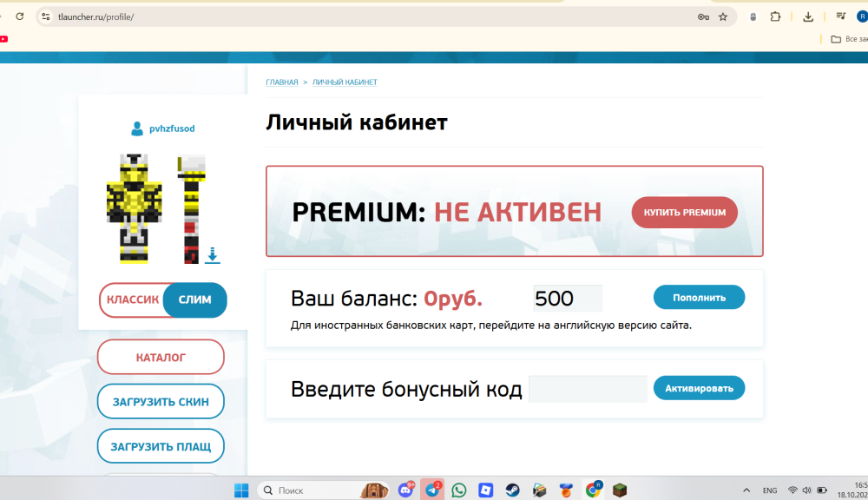This screenshot has height=500, width=868.
Task: Open the Minecraft block icon on the taskbar
Action: tap(620, 490)
